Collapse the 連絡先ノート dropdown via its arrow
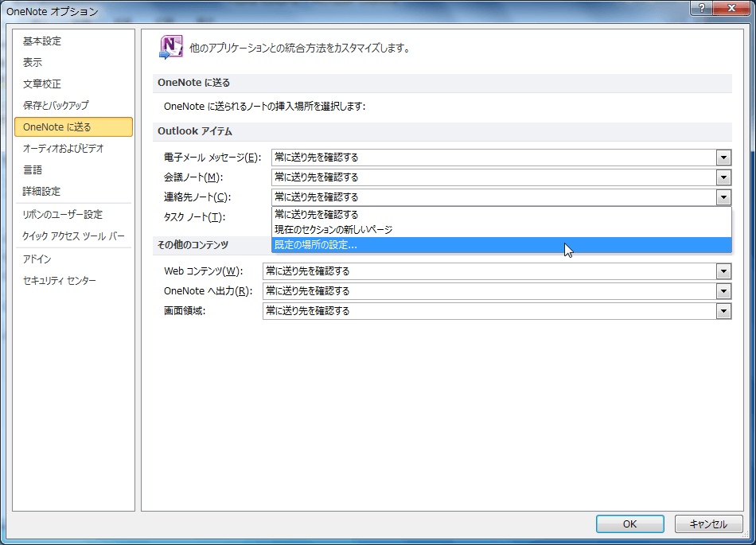This screenshot has width=756, height=545. tap(723, 197)
